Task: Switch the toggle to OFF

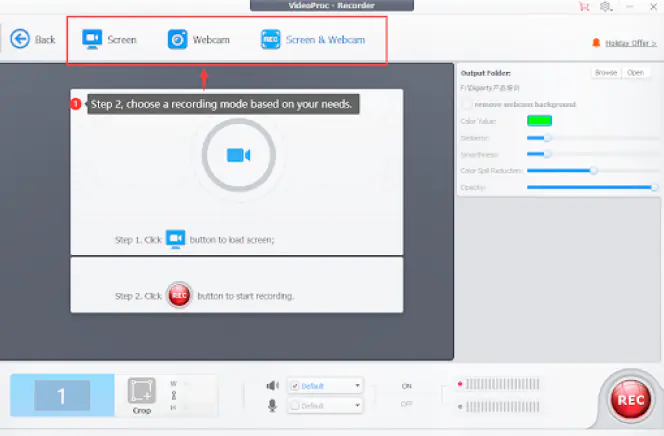Action: click(x=407, y=404)
